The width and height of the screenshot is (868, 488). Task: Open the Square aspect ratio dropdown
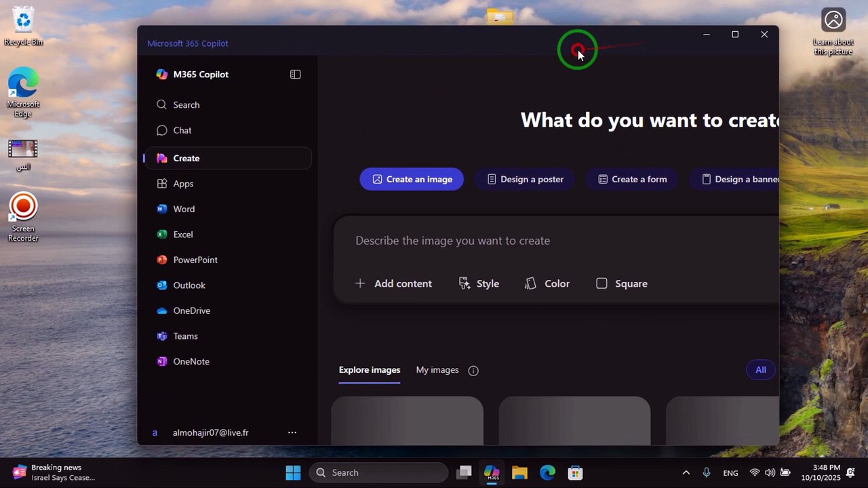(x=621, y=283)
